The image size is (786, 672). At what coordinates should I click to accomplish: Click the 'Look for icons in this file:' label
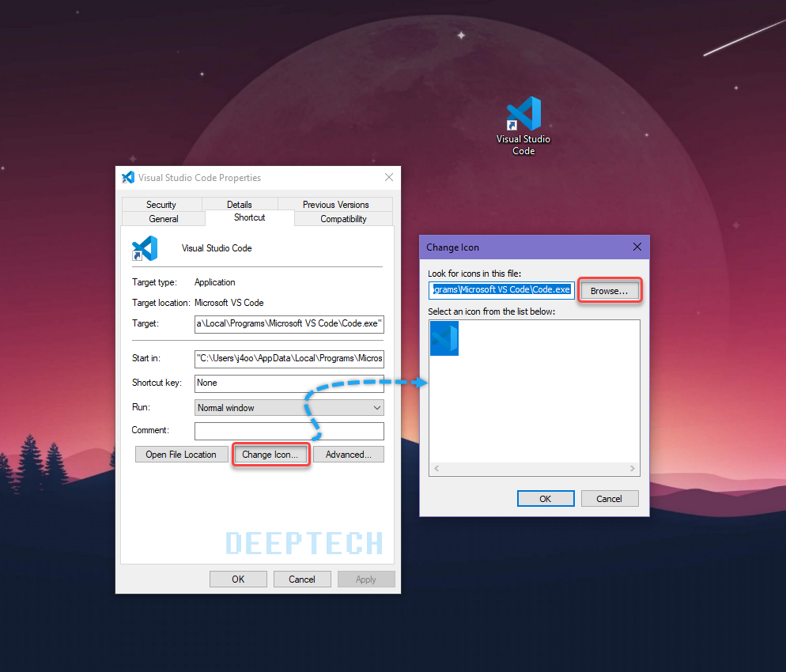pyautogui.click(x=474, y=274)
